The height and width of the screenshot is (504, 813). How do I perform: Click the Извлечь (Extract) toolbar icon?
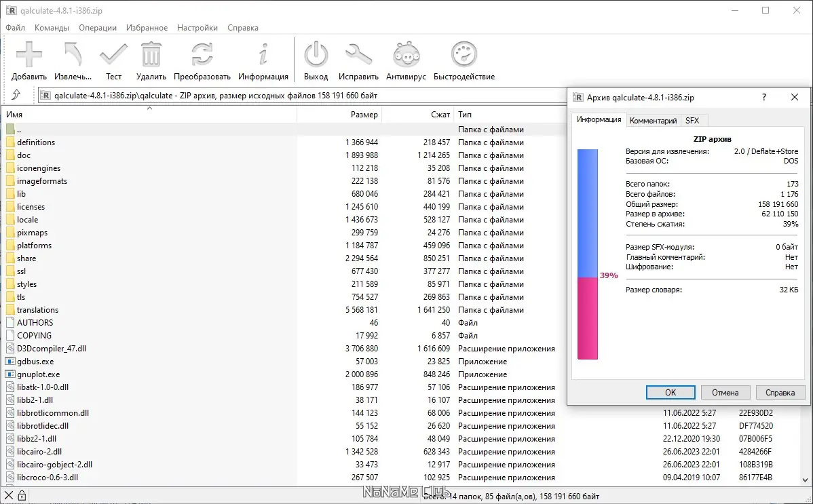pyautogui.click(x=73, y=54)
